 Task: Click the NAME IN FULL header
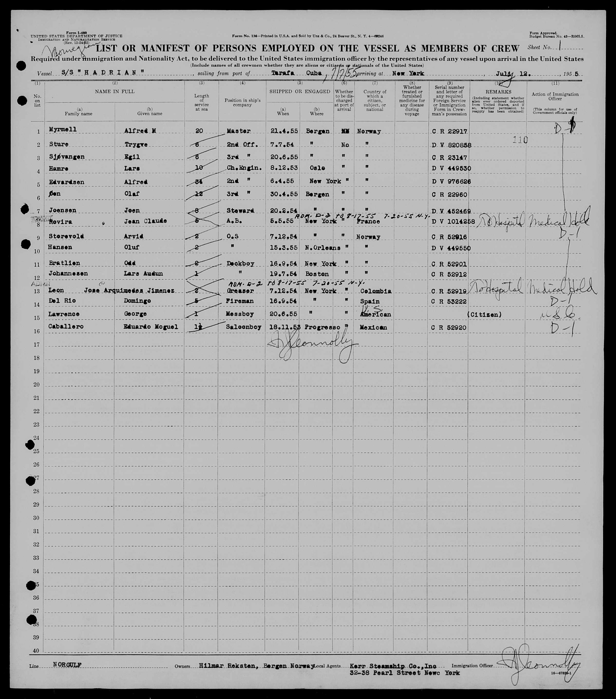point(114,91)
